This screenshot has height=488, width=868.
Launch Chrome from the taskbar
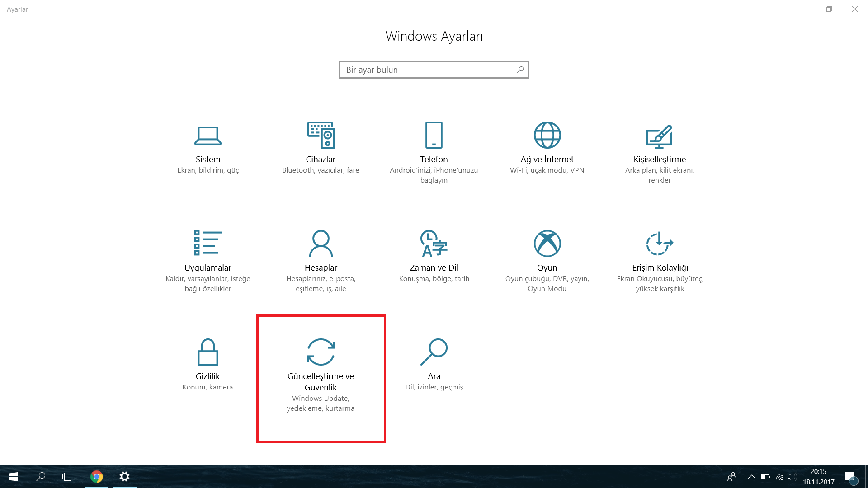point(97,477)
